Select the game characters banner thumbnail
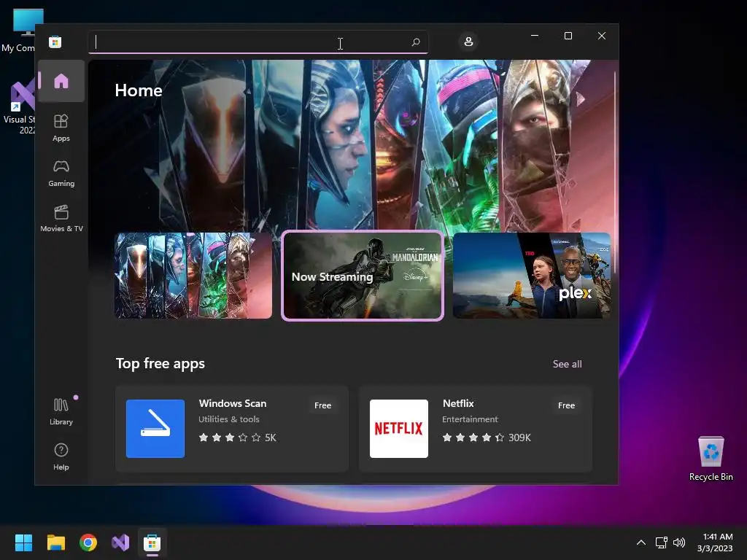The image size is (747, 560). coord(193,275)
